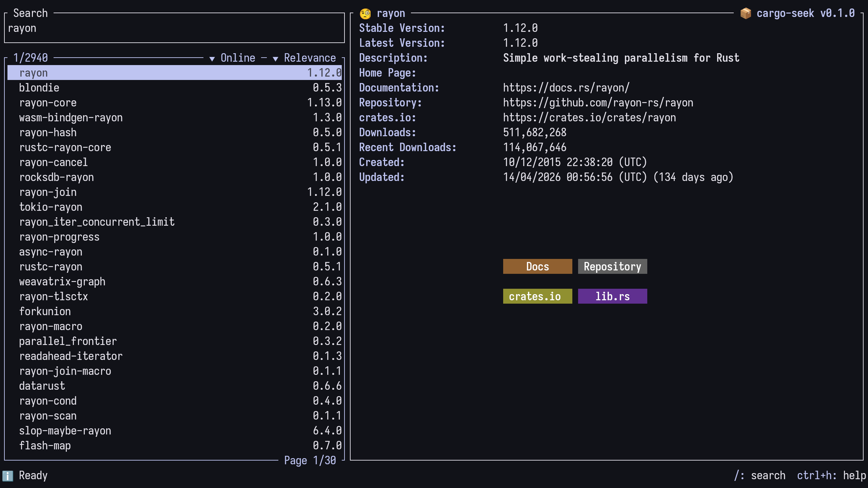Select the rustc-rayon crate row

tap(175, 266)
